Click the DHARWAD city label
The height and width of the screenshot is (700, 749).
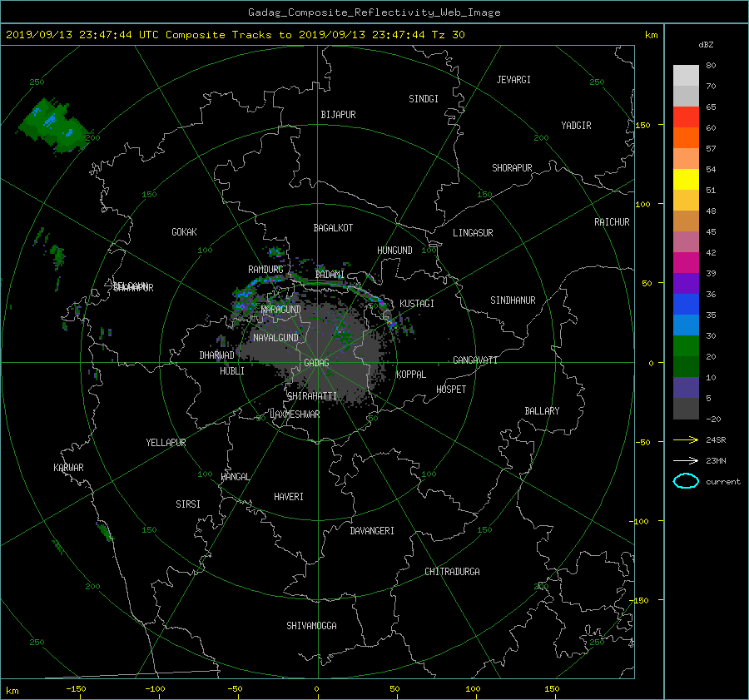click(x=216, y=355)
